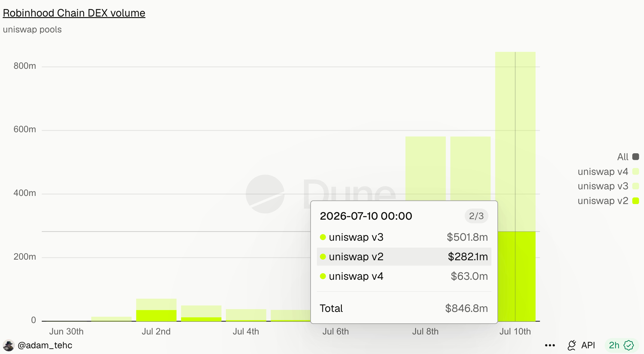Select the uniswap v2 row in tooltip
This screenshot has width=644, height=354.
[404, 257]
